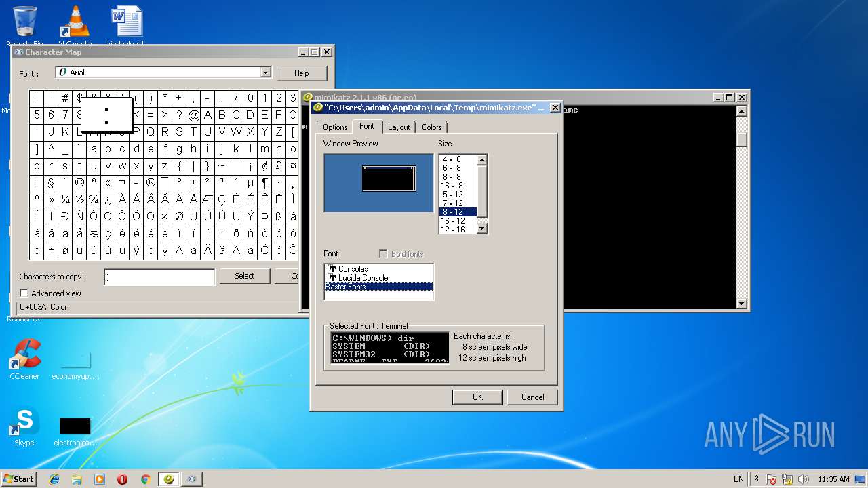Click Cancel in the properties dialog

(x=532, y=397)
